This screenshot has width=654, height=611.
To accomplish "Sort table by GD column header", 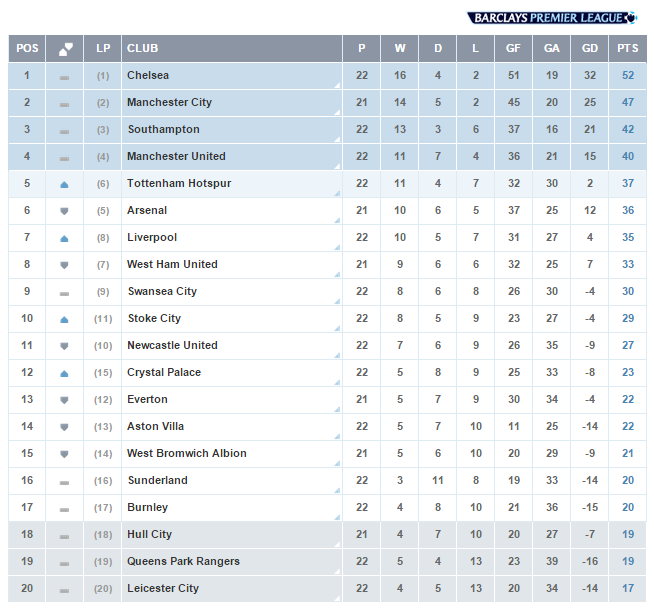I will [590, 49].
